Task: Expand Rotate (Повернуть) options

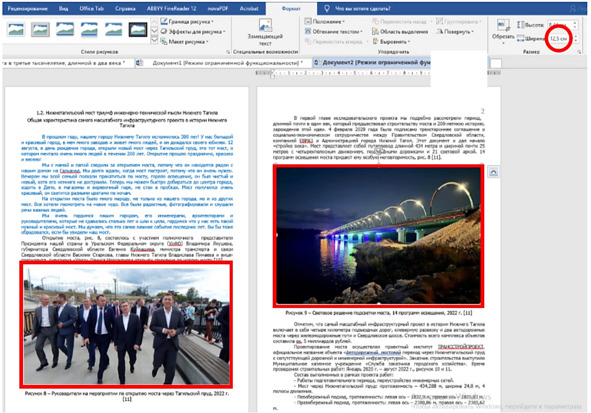Action: click(x=455, y=32)
